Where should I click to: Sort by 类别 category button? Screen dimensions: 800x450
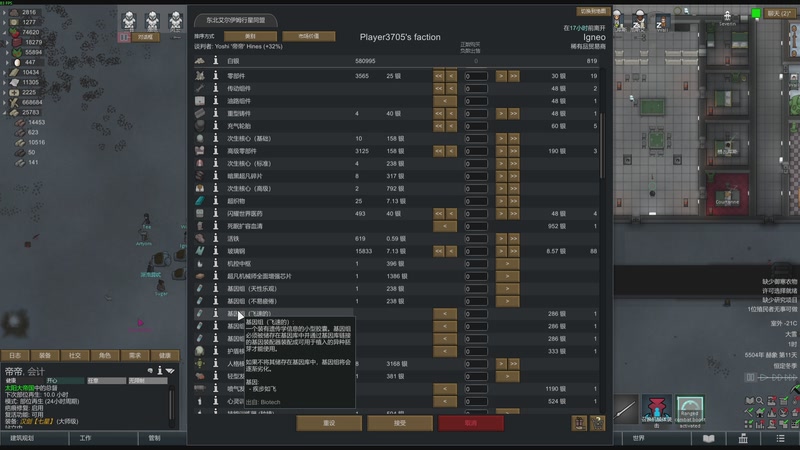tap(250, 36)
